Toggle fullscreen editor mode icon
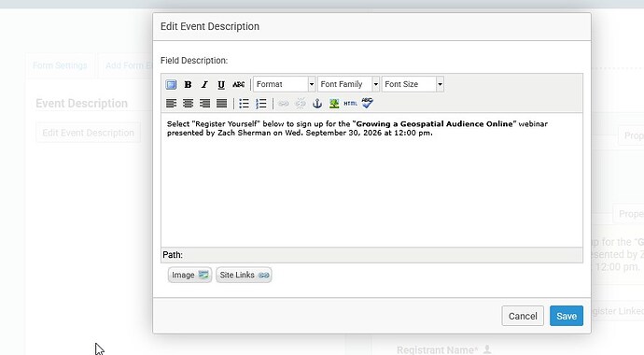This screenshot has height=355, width=644. click(x=171, y=84)
